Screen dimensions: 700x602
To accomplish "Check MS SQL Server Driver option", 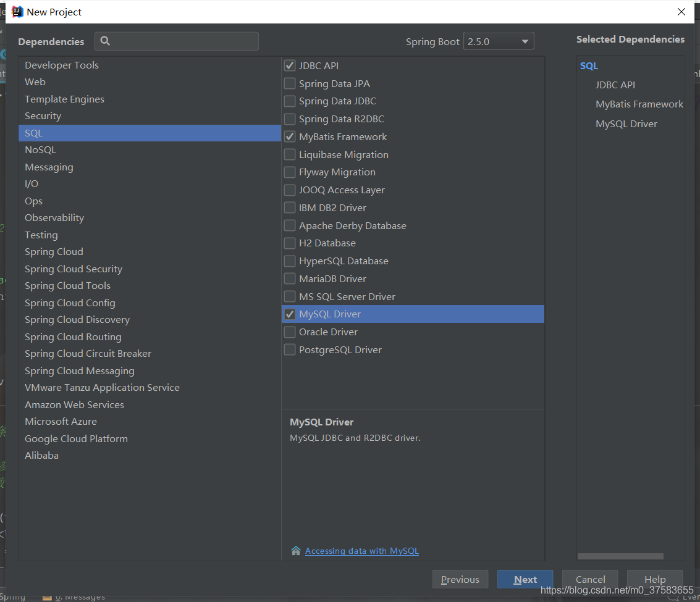I will tap(290, 296).
